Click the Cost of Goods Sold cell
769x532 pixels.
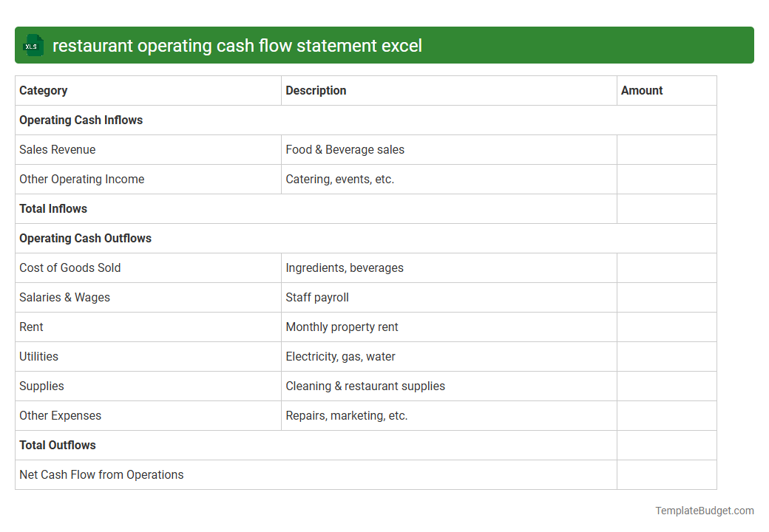pos(70,267)
